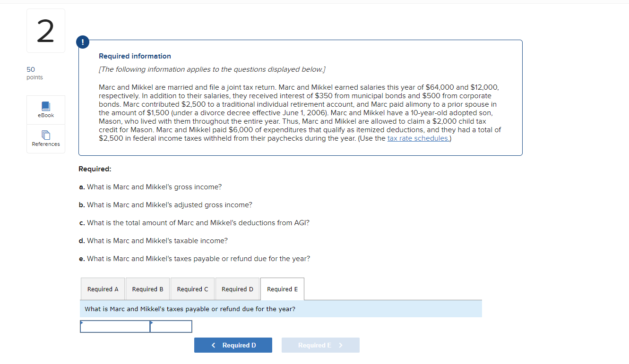Click the eBook book icon
Image resolution: width=629 pixels, height=364 pixels.
pyautogui.click(x=45, y=106)
